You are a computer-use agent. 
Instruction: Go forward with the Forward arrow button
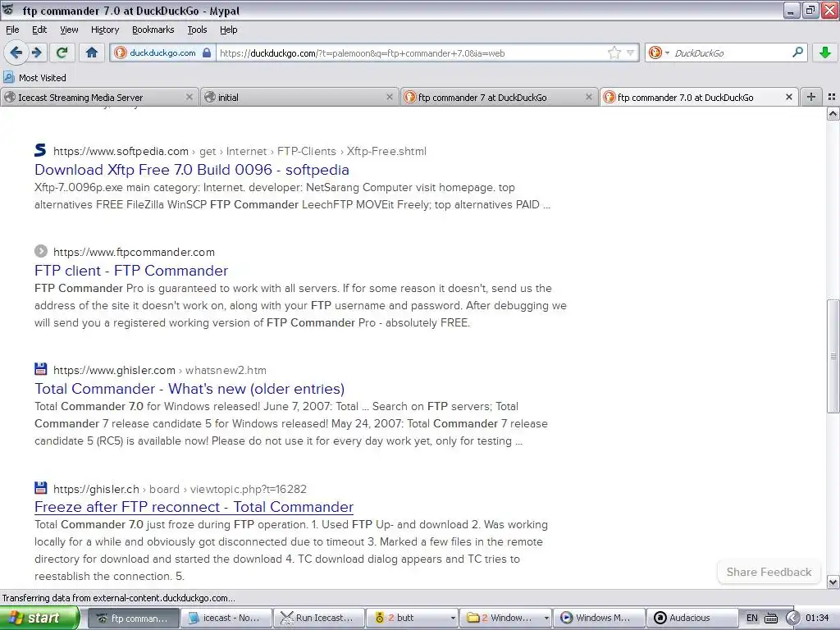(x=36, y=52)
